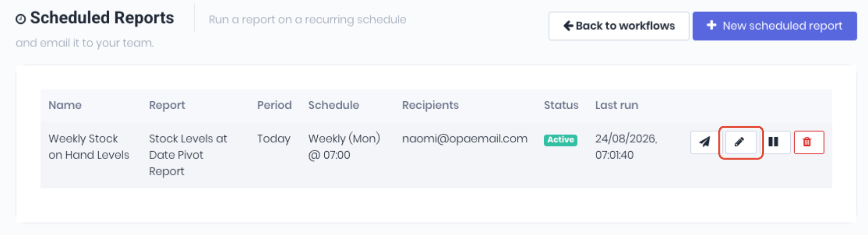This screenshot has width=868, height=235.
Task: Click the back arrow on Back to workflows
Action: pos(568,26)
